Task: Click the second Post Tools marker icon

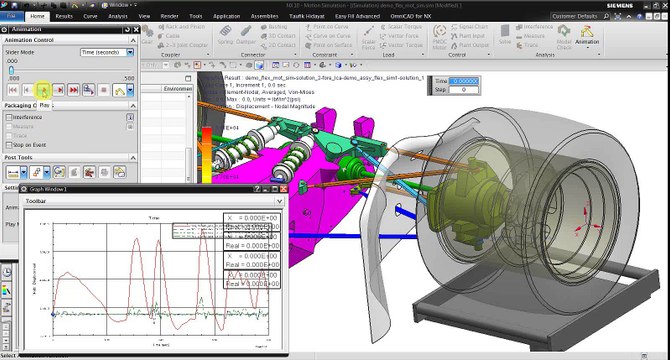Action: [x=36, y=173]
